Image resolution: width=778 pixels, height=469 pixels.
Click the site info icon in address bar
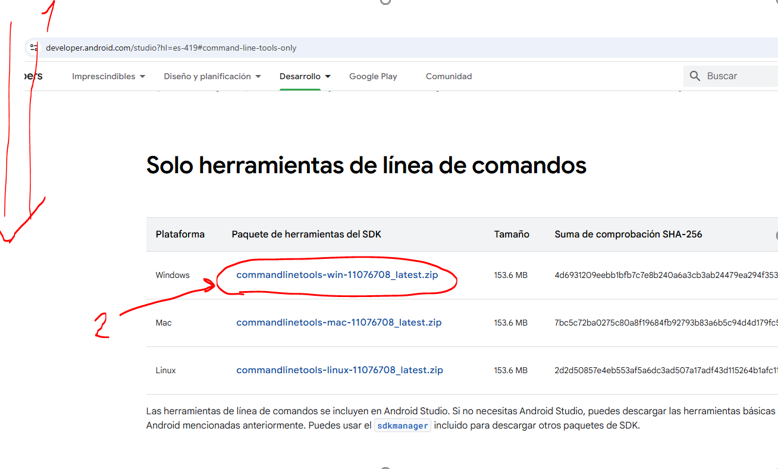click(34, 47)
